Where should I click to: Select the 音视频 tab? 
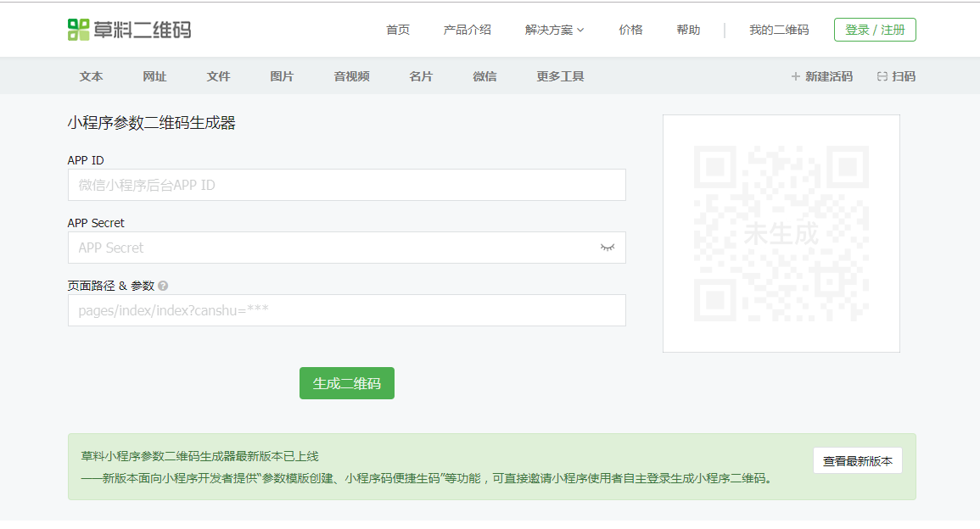(x=351, y=76)
